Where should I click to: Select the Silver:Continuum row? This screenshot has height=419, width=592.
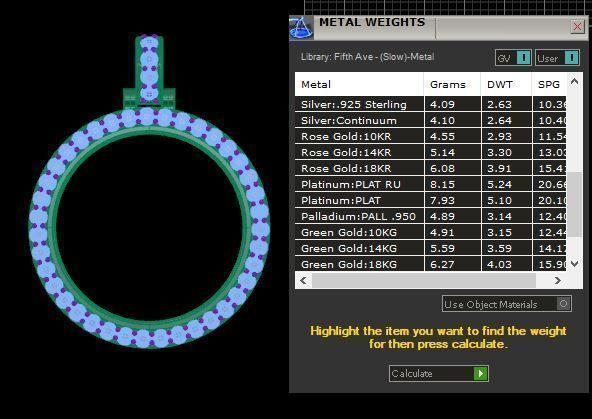[430, 120]
